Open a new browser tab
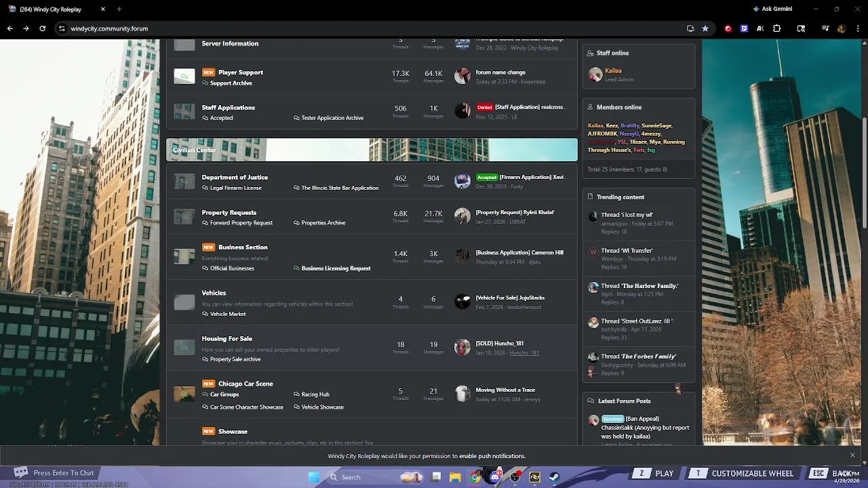Viewport: 868px width, 488px height. point(119,9)
